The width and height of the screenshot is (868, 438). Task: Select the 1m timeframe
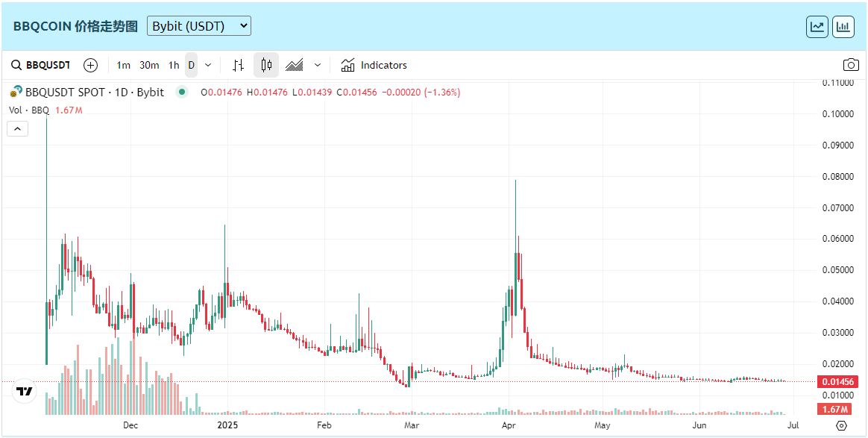pos(124,65)
